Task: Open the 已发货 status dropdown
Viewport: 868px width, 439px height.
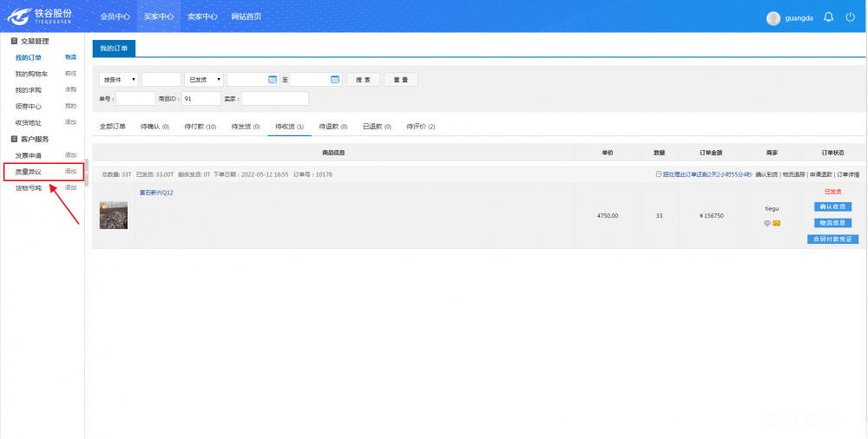Action: pyautogui.click(x=204, y=79)
